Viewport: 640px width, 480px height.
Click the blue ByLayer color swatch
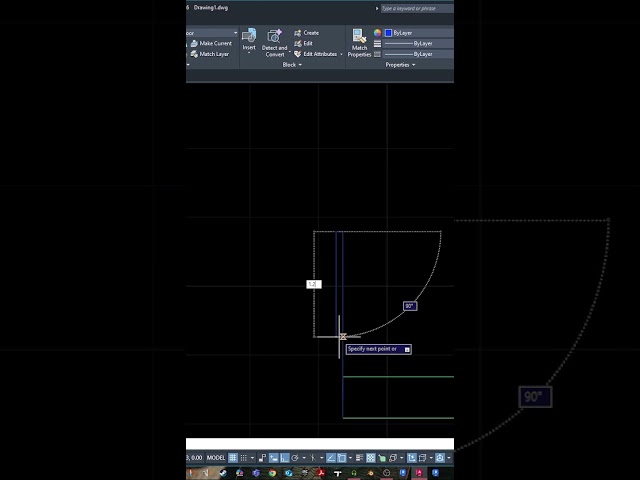point(389,33)
